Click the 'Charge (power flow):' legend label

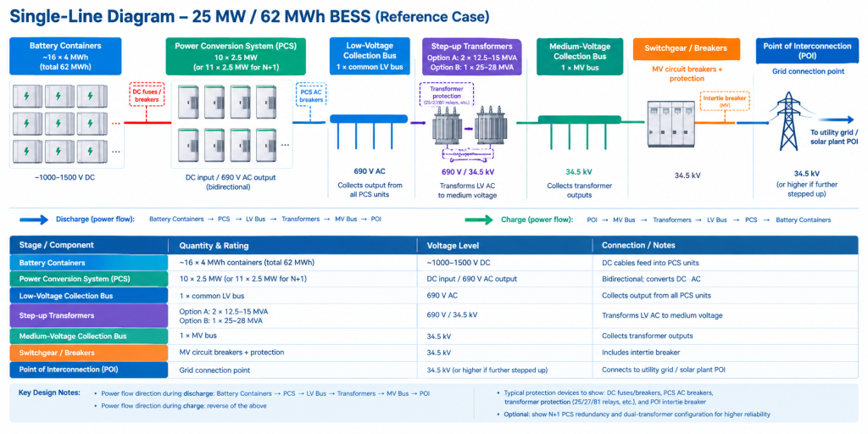click(537, 220)
